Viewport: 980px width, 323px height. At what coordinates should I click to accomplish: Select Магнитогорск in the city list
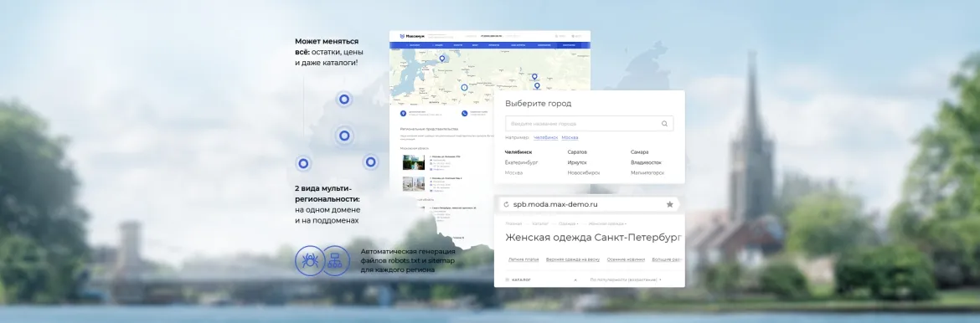click(647, 172)
